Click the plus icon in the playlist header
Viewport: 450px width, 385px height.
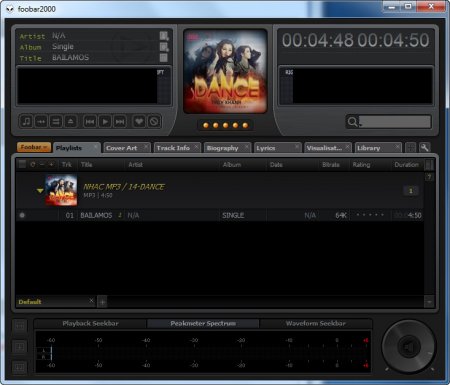tap(51, 164)
